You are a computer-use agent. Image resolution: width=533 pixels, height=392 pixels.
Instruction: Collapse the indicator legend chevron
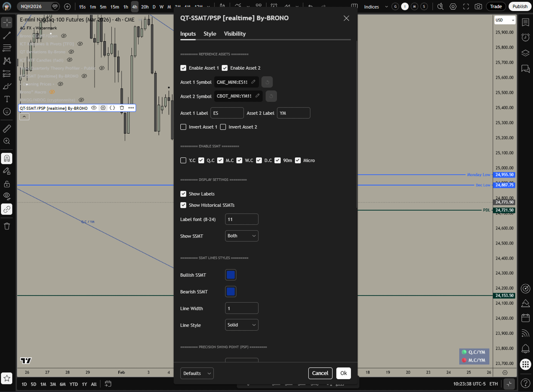coord(24,117)
